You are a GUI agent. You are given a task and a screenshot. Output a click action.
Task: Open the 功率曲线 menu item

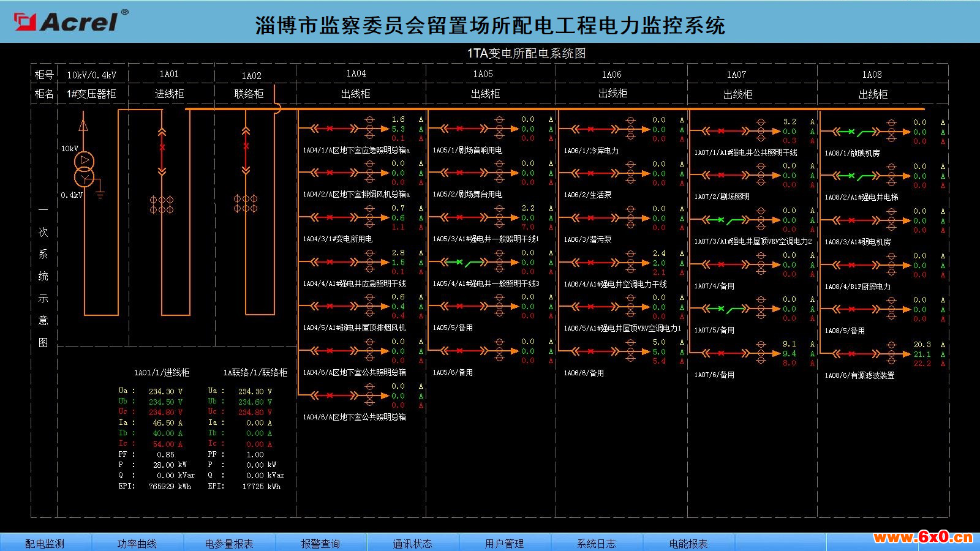137,543
